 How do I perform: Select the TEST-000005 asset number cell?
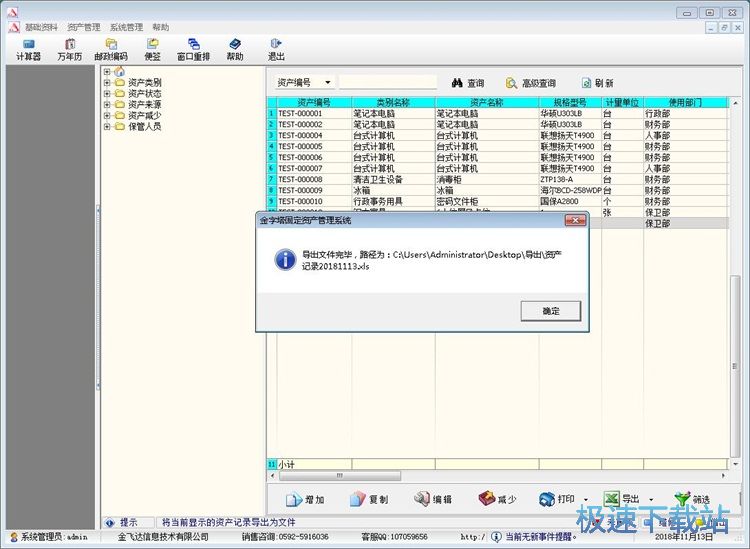tap(314, 146)
